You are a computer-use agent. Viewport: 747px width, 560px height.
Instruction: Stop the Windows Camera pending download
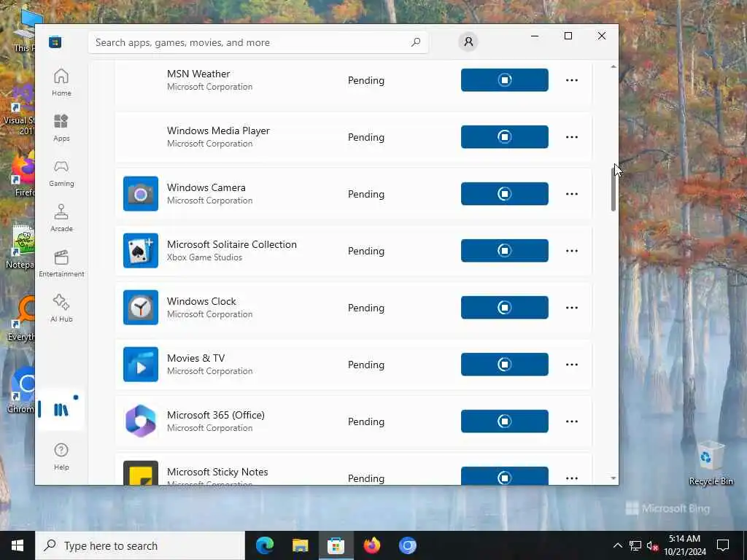coord(505,194)
